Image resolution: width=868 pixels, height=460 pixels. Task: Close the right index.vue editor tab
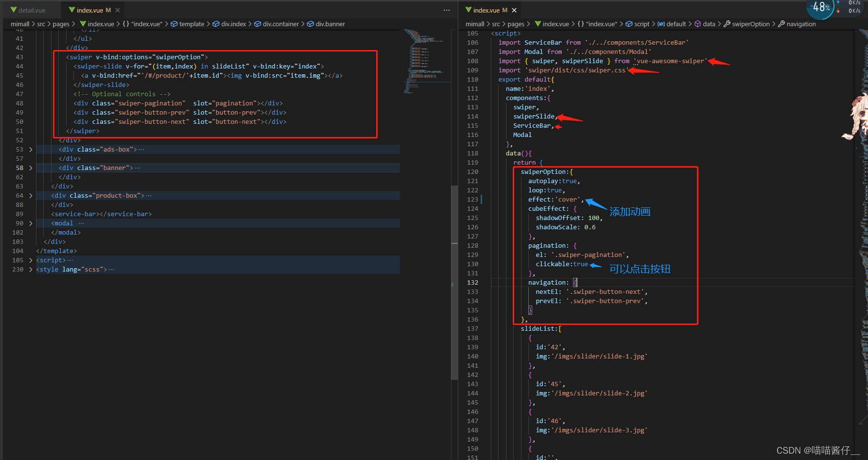[x=514, y=10]
